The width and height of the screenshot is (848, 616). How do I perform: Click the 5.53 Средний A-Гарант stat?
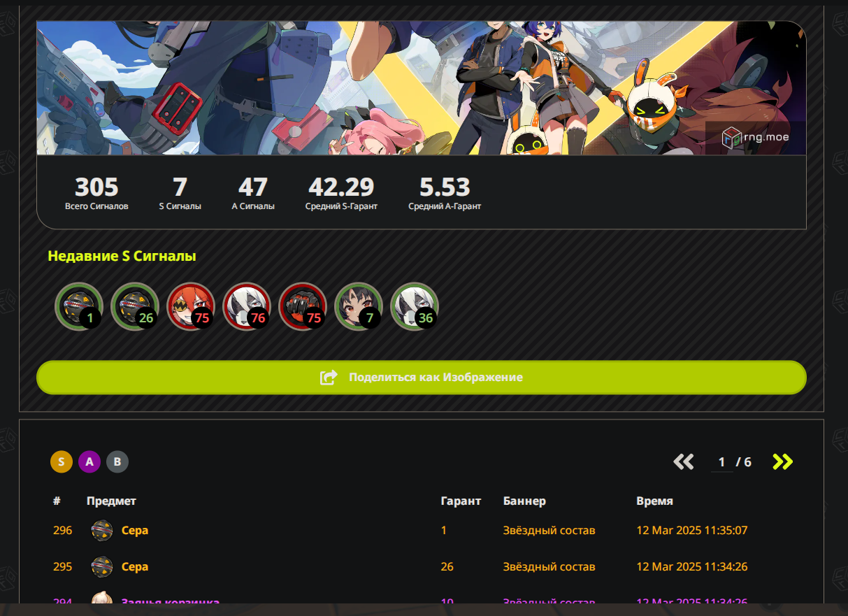[x=445, y=194]
